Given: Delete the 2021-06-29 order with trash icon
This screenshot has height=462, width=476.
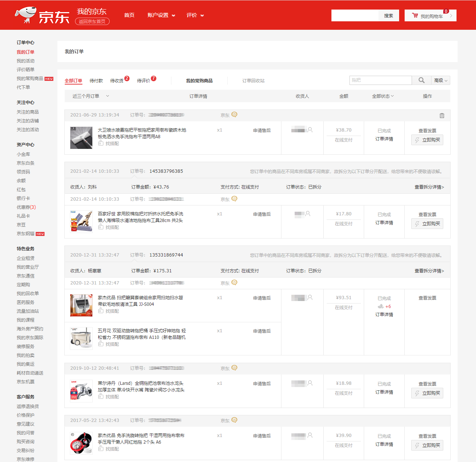Looking at the screenshot, I should coord(442,115).
